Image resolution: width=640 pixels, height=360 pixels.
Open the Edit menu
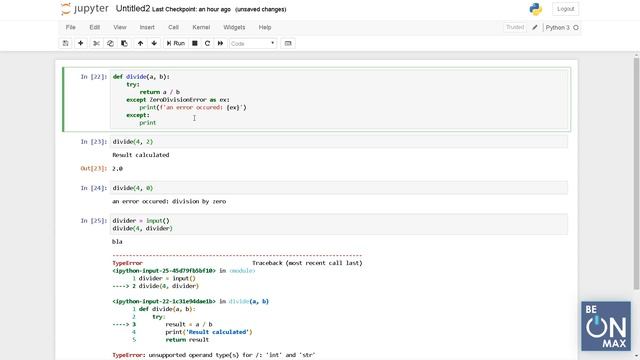click(x=95, y=27)
